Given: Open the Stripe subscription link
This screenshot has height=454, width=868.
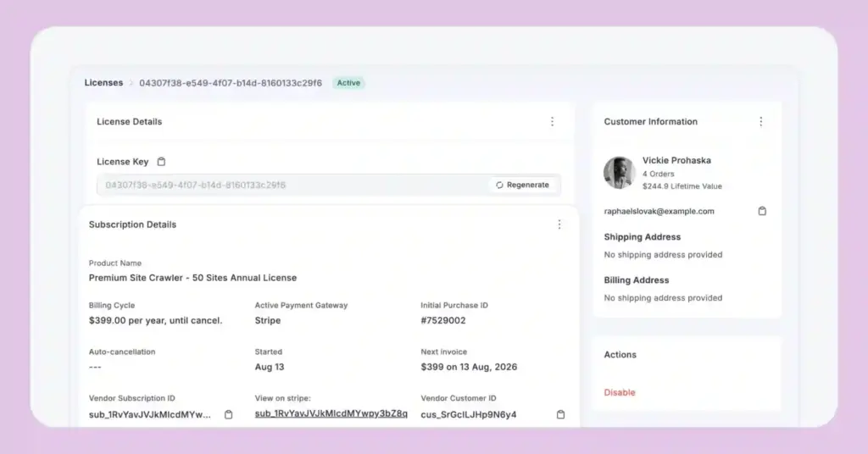Looking at the screenshot, I should [x=331, y=413].
